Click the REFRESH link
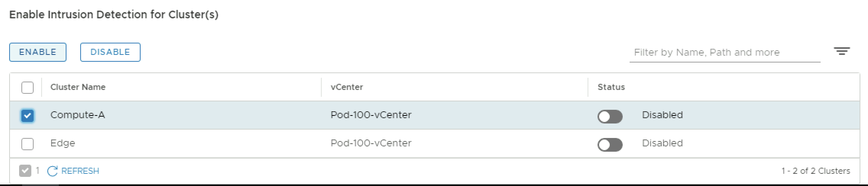The height and width of the screenshot is (186, 868). pyautogui.click(x=80, y=171)
